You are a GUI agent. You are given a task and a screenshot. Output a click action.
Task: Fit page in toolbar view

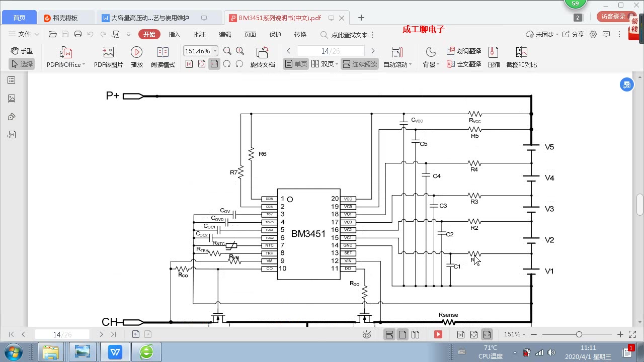pos(202,64)
